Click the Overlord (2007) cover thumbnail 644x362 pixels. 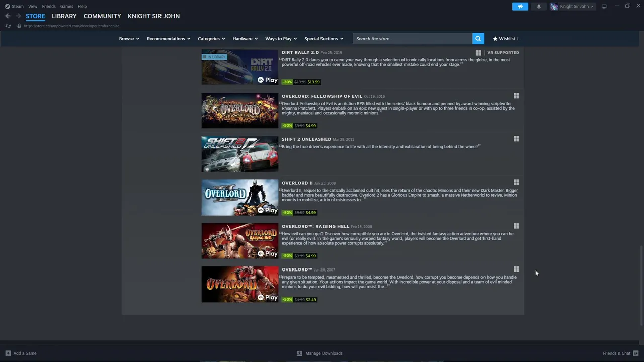point(240,285)
